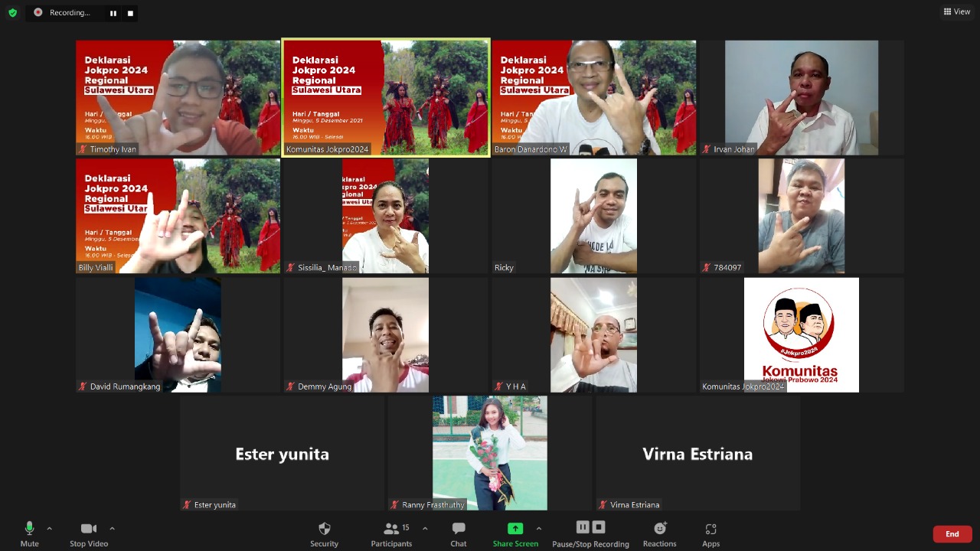
Task: Expand the Participants options arrow
Action: [425, 528]
